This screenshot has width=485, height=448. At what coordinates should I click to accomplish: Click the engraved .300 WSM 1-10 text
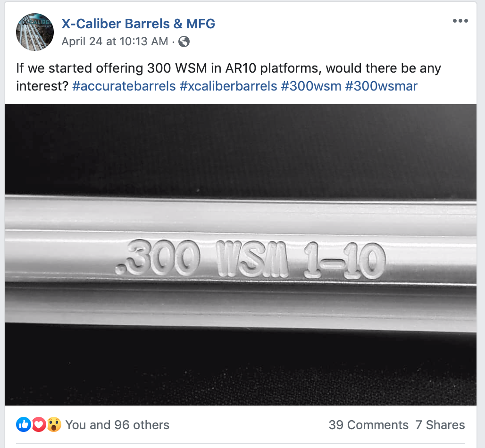[251, 259]
